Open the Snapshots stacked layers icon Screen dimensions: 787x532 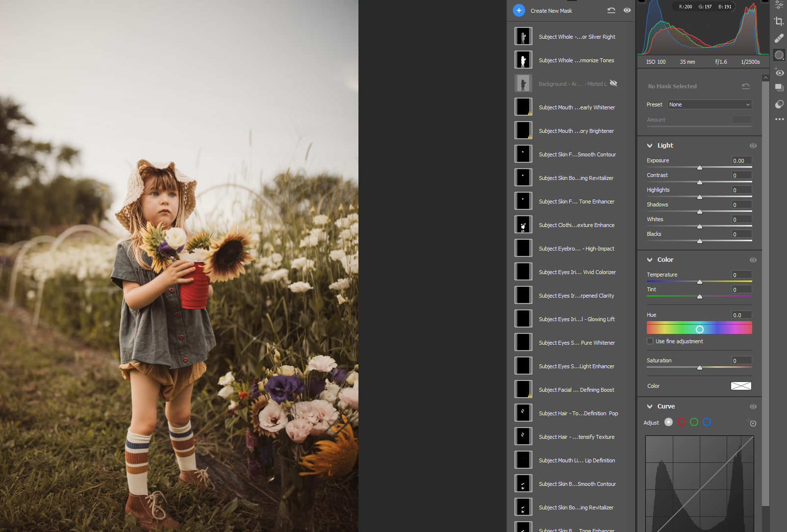[779, 88]
